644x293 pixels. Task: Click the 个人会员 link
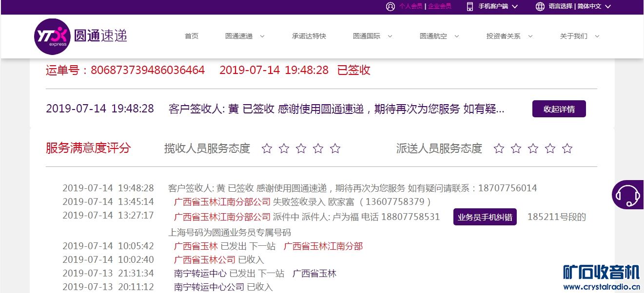411,6
